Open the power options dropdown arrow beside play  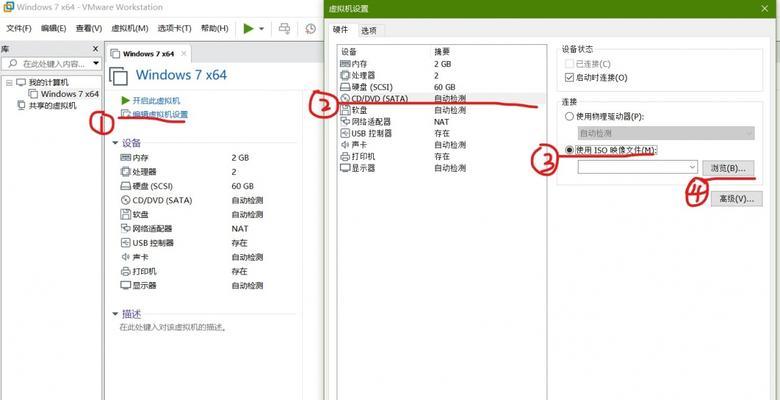tap(261, 29)
